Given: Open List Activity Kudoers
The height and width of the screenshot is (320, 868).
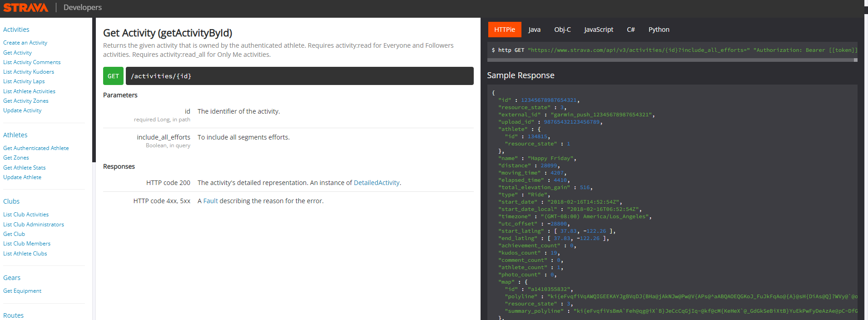Looking at the screenshot, I should pos(29,72).
